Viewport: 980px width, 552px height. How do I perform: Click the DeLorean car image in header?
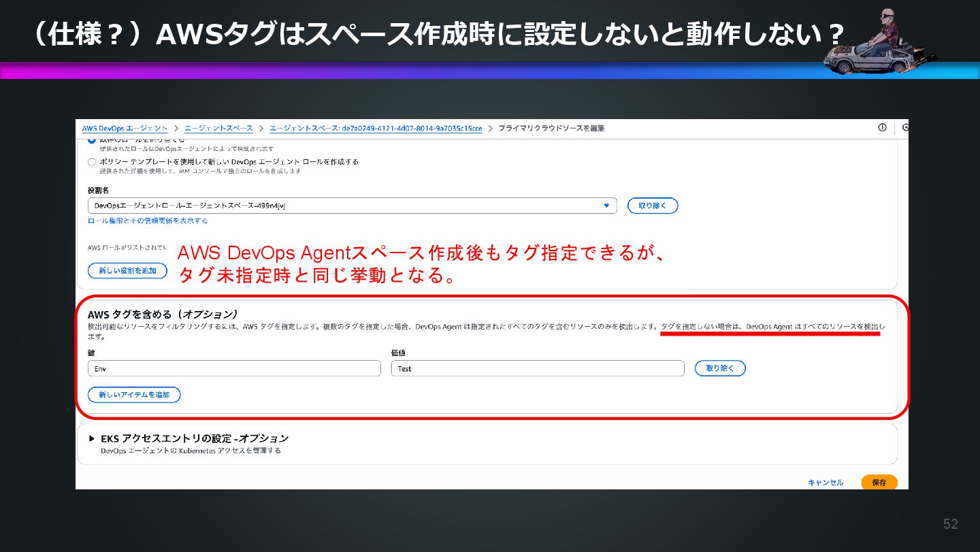coord(880,41)
